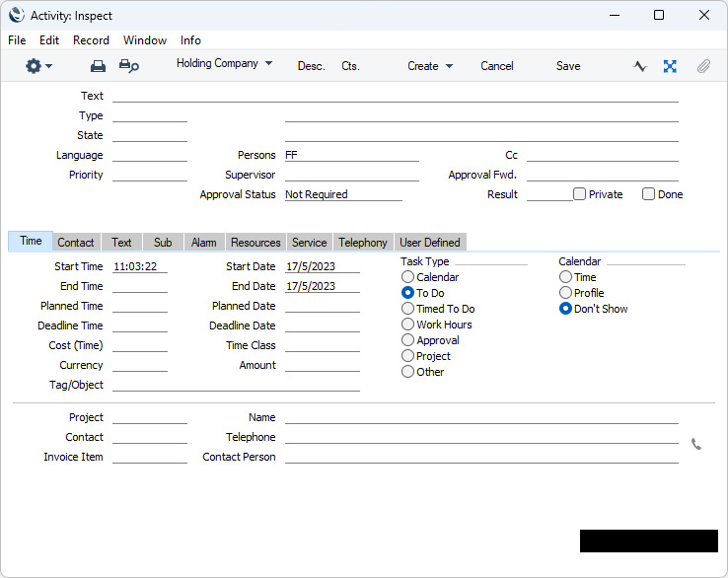Switch to the Contact tab
Viewport: 728px width, 578px height.
point(76,243)
